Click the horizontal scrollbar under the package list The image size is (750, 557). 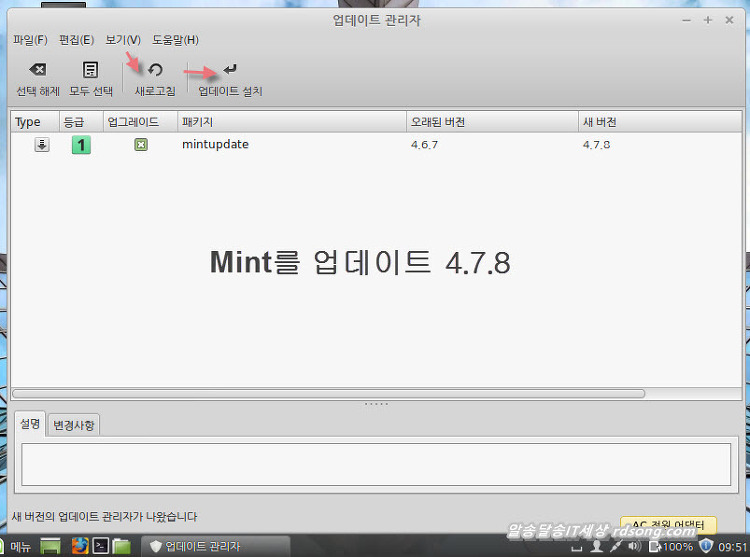(x=328, y=394)
